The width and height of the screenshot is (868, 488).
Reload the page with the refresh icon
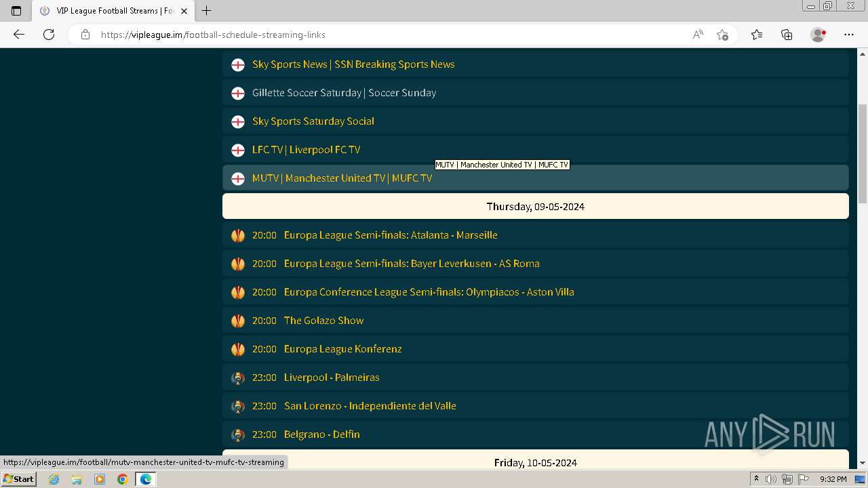tap(49, 35)
